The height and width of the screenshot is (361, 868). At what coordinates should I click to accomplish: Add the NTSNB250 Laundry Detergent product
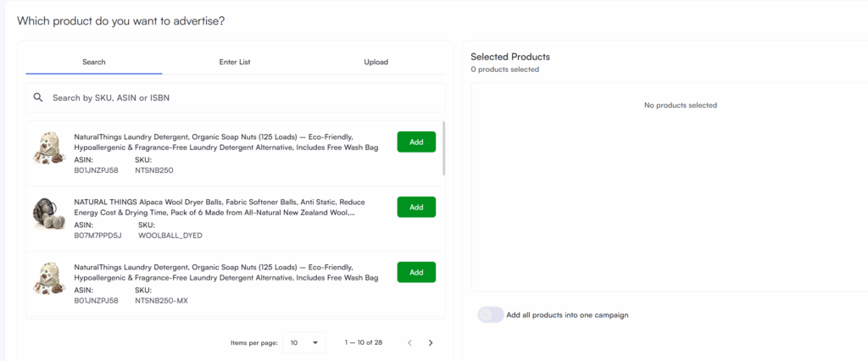coord(416,142)
